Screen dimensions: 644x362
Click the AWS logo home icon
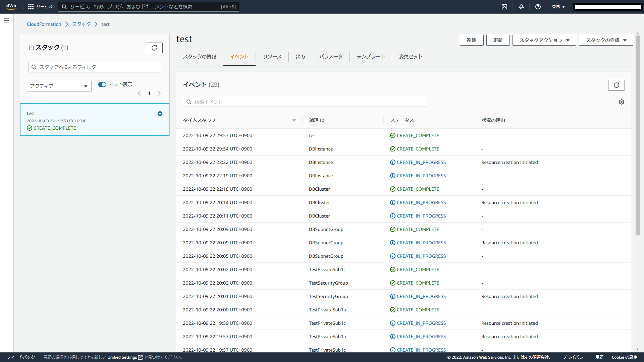(11, 7)
